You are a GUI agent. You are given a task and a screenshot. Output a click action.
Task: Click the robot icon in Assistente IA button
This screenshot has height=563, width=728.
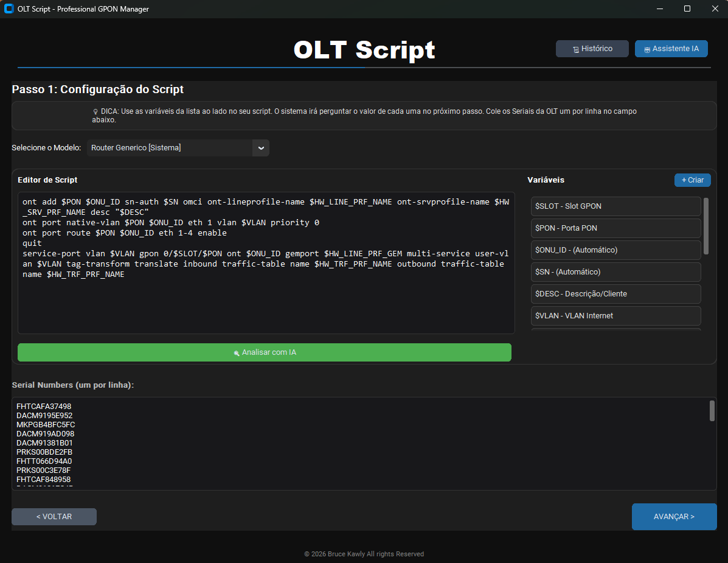647,49
